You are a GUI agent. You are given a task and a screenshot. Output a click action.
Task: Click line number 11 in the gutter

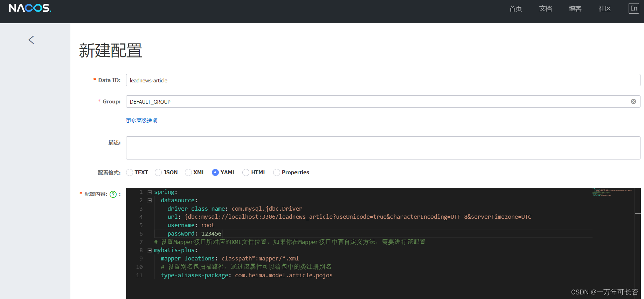139,276
